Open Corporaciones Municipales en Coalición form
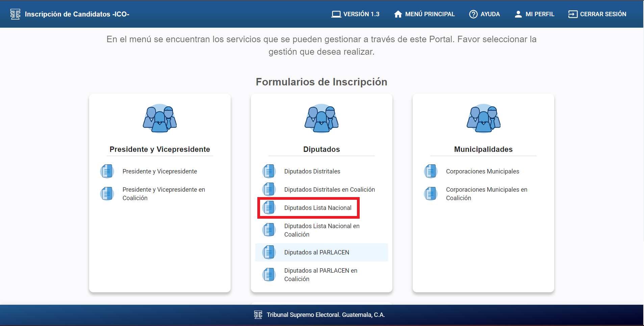Viewport: 644px width, 326px height. point(487,194)
